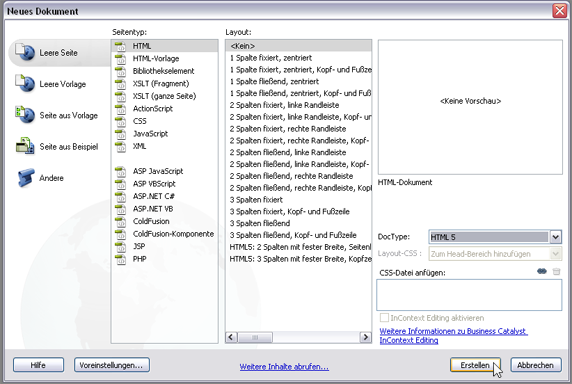Open the Andere category icon

click(26, 178)
